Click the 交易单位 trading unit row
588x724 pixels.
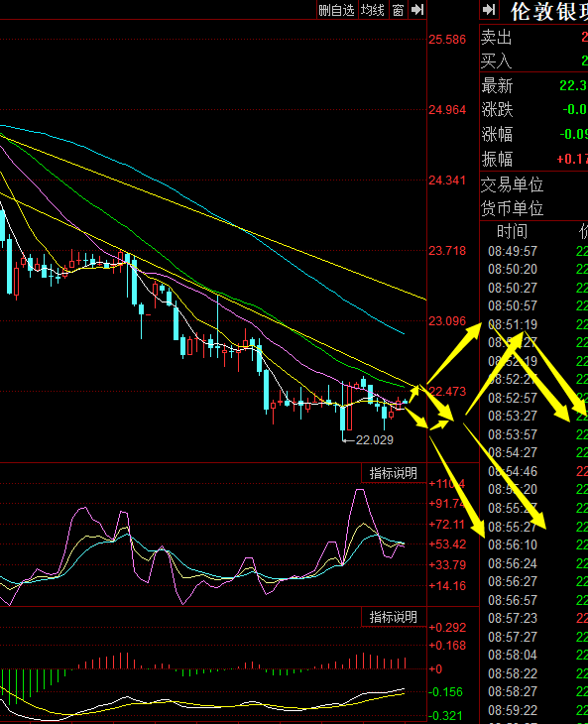point(534,184)
